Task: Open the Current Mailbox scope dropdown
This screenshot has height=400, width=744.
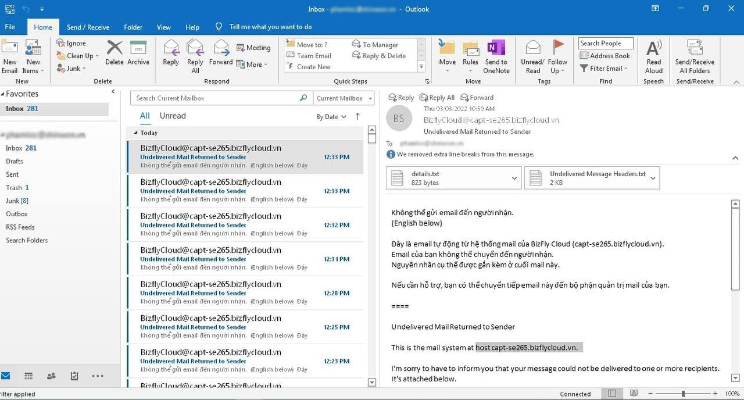Action: (344, 98)
